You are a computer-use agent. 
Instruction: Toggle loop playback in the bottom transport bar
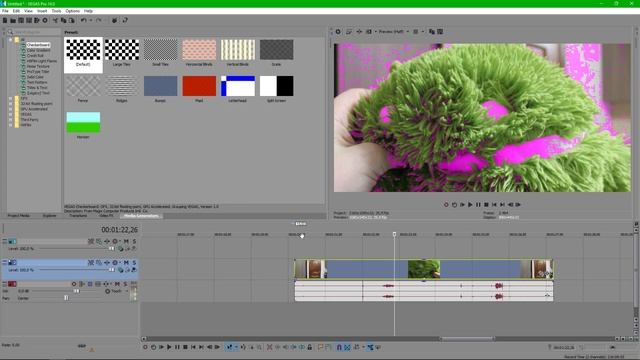tap(153, 347)
